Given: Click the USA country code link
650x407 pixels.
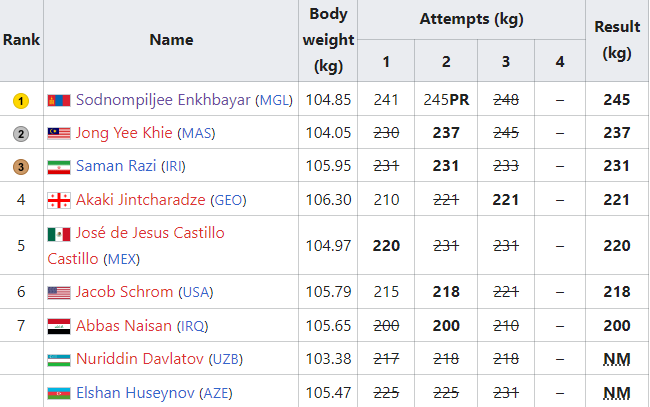Looking at the screenshot, I should pyautogui.click(x=196, y=293).
